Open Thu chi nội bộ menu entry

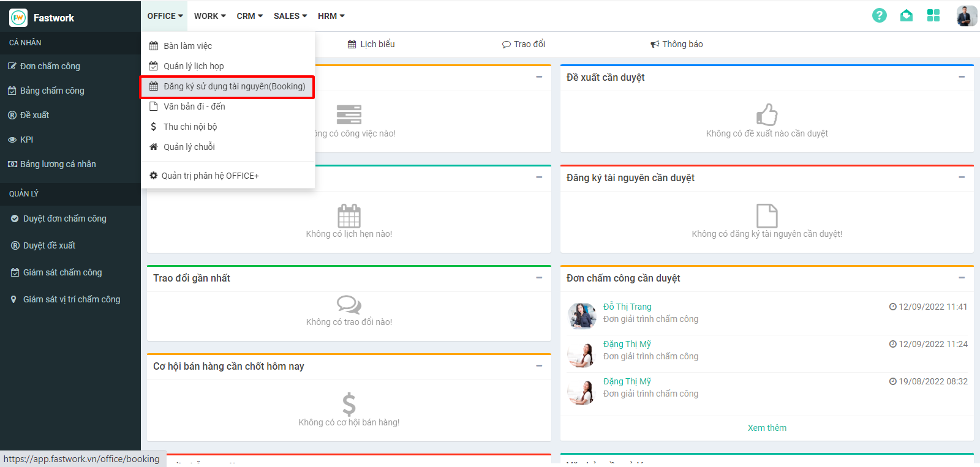coord(190,127)
